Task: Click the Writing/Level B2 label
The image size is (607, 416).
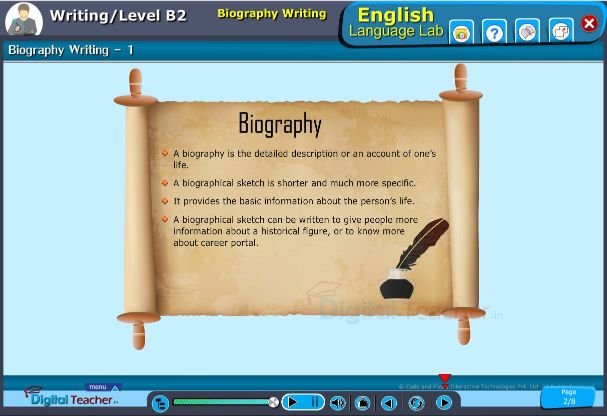Action: click(118, 16)
